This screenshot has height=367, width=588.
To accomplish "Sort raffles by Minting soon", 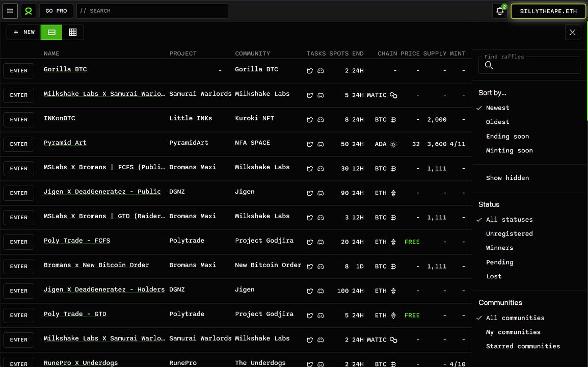I will click(509, 150).
